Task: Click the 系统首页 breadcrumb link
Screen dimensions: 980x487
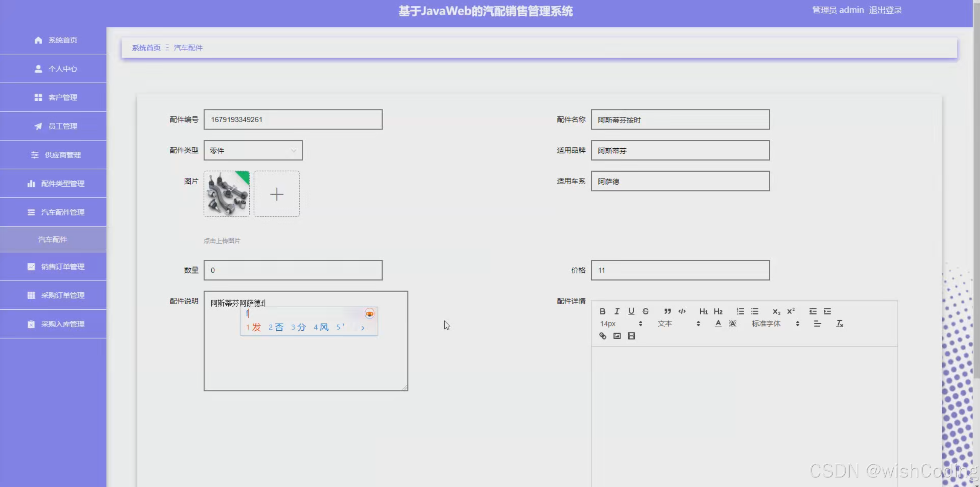Action: point(146,48)
